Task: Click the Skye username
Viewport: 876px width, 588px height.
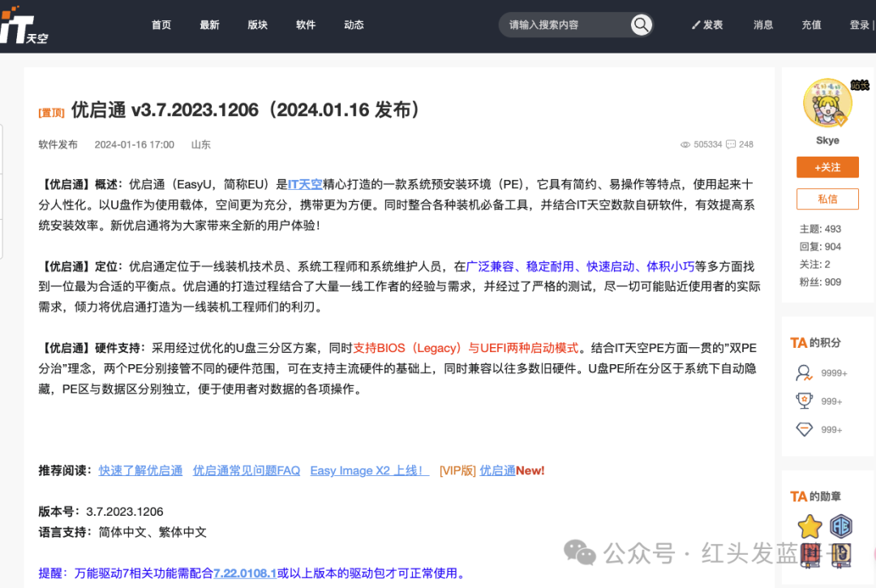Action: click(x=827, y=140)
